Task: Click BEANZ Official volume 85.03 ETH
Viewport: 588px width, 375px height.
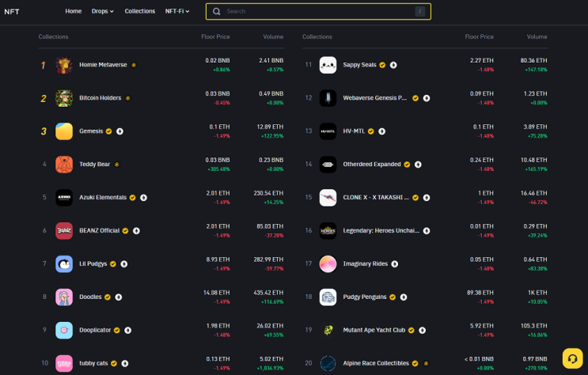Action: pyautogui.click(x=270, y=226)
